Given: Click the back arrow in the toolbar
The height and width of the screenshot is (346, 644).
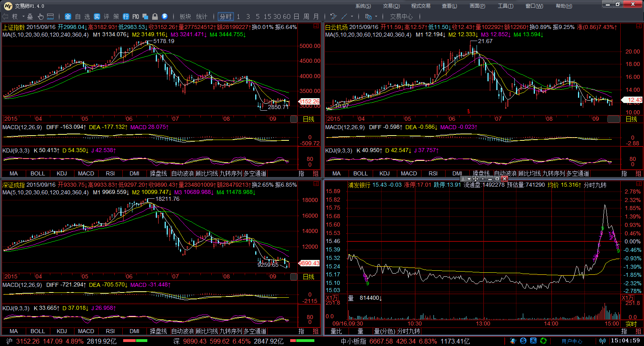Looking at the screenshot, I should 5,16.
